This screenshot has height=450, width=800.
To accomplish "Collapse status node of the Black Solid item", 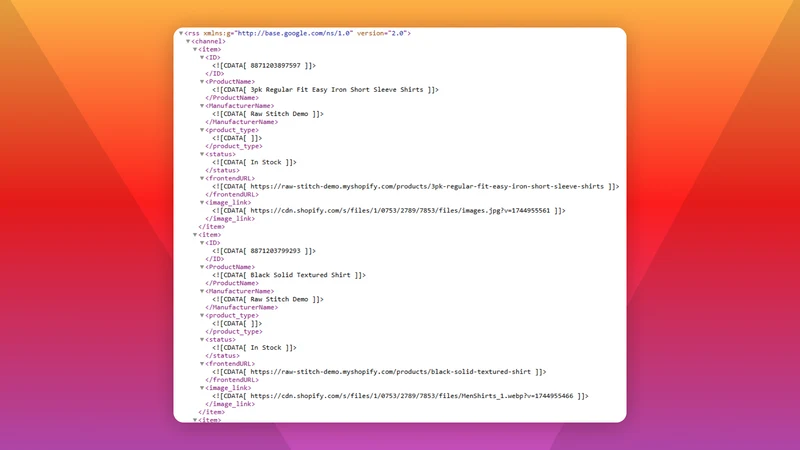I will [x=202, y=340].
